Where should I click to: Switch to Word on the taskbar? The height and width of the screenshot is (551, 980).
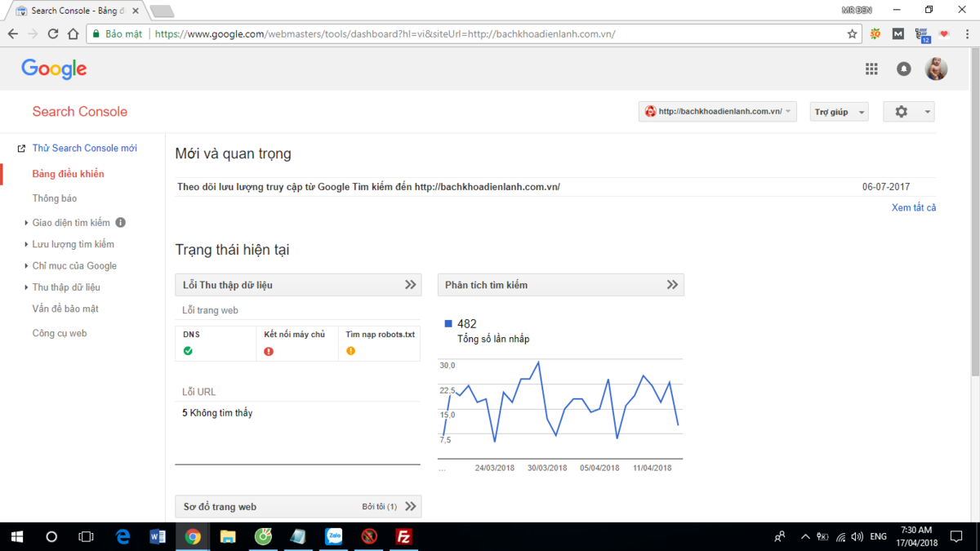tap(158, 536)
